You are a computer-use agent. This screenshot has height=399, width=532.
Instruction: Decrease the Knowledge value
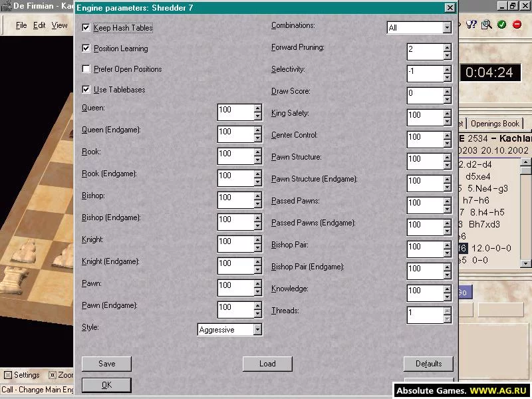pos(447,297)
